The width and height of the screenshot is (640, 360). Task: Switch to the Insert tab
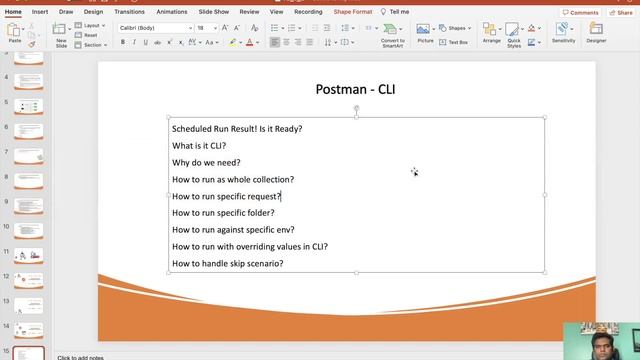point(40,12)
